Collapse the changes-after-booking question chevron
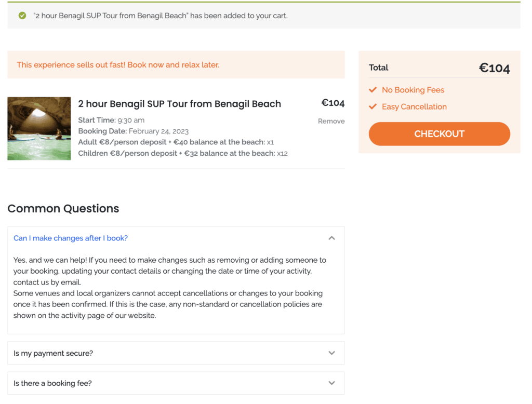 pyautogui.click(x=332, y=238)
